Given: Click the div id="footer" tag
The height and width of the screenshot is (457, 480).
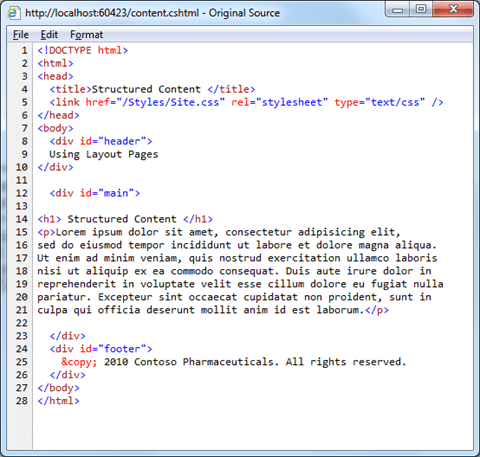Looking at the screenshot, I should pyautogui.click(x=101, y=349).
